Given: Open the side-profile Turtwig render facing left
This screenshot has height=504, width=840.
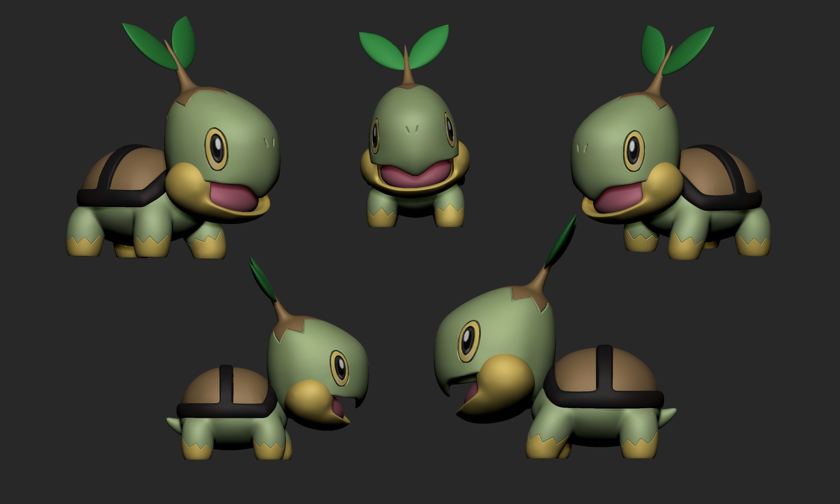Looking at the screenshot, I should [555, 337].
